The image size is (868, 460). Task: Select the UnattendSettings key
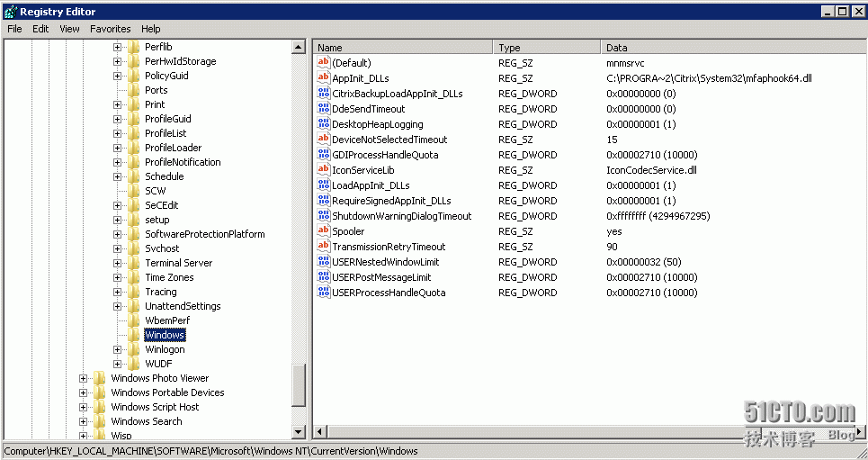[183, 306]
